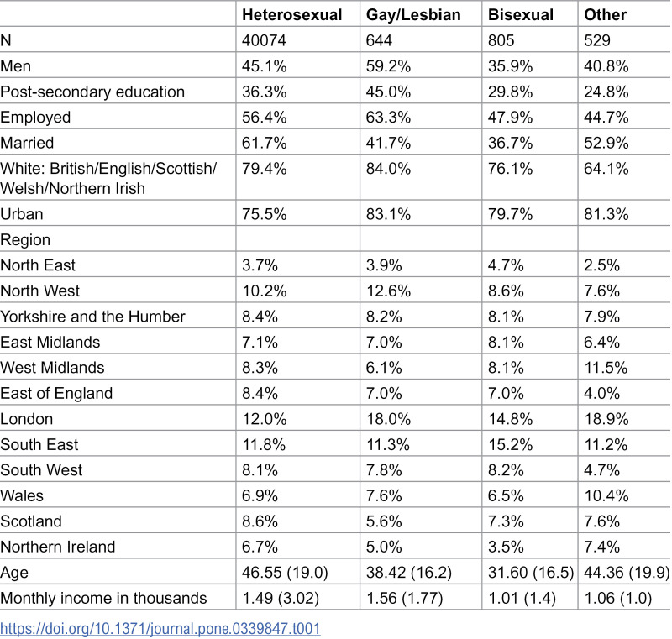Screen dimensions: 672x639
Task: Click the Monthly income in thousands label
Action: pos(103,598)
